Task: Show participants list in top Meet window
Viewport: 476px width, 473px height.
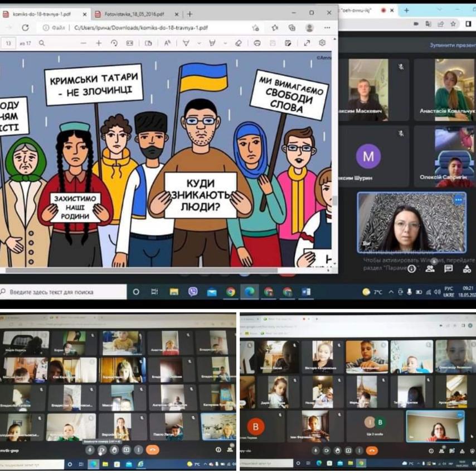Action: 430,268
